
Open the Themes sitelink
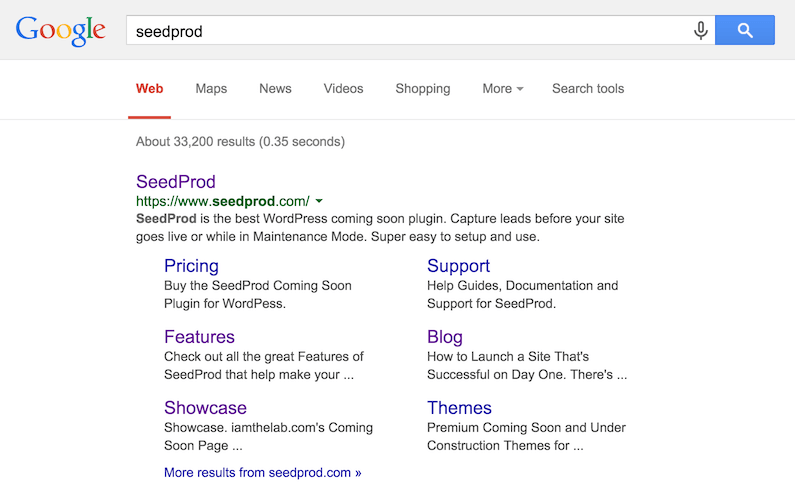(459, 408)
